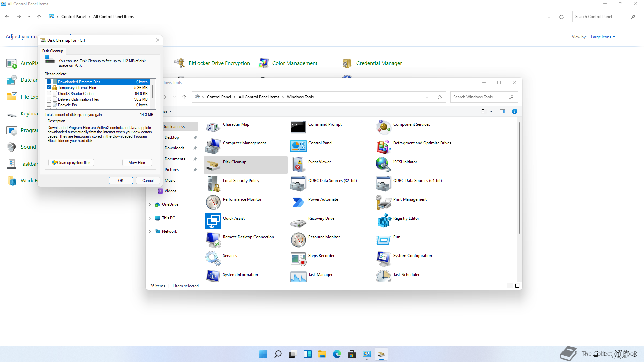Open Steps Recorder icon
Image resolution: width=644 pixels, height=362 pixels.
(x=298, y=258)
